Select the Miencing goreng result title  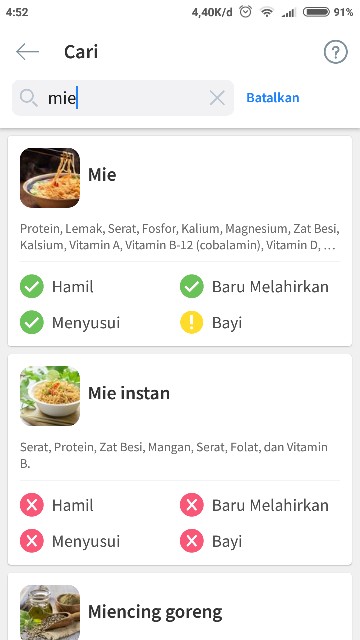[155, 612]
